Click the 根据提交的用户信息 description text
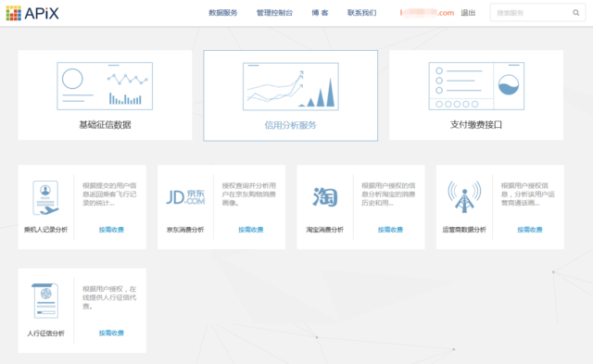The width and height of the screenshot is (593, 364). [x=109, y=195]
